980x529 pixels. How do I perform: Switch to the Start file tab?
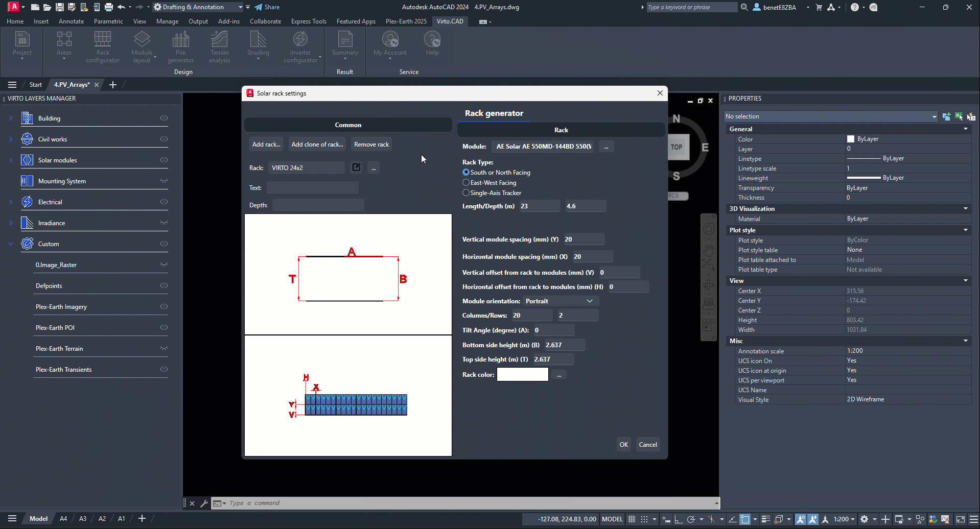[36, 85]
